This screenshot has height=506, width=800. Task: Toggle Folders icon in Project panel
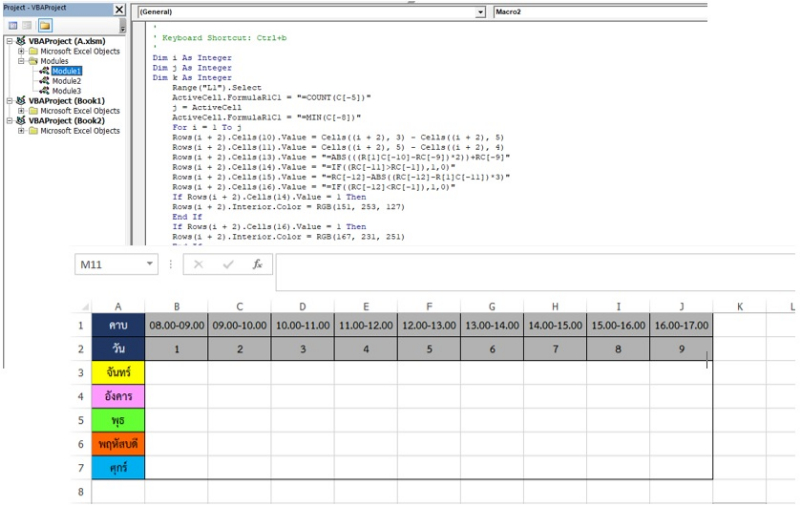(45, 26)
